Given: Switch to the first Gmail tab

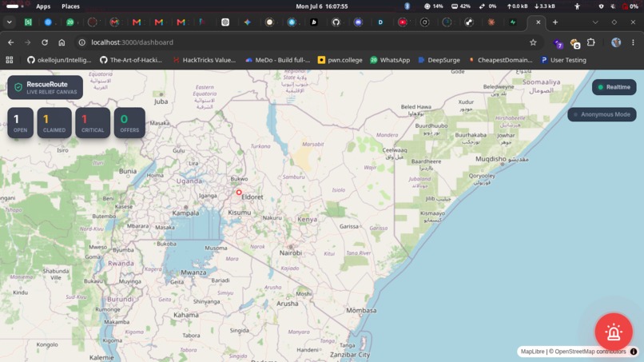Looking at the screenshot, I should point(114,22).
